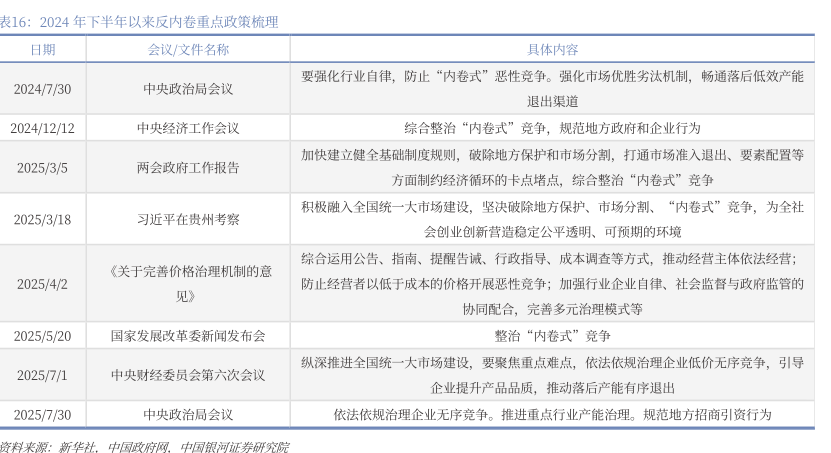
Task: Click "中央经济工作会议" cell
Action: click(188, 128)
